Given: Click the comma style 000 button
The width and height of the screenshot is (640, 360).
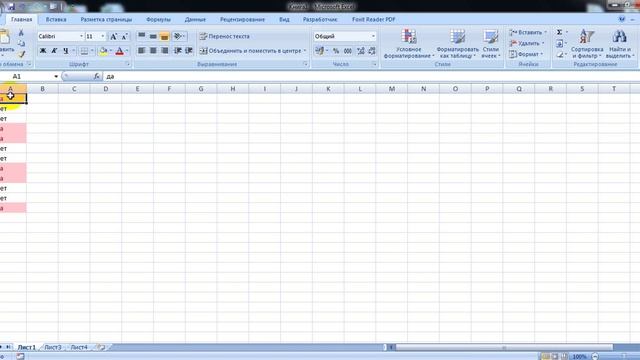Looking at the screenshot, I should [x=348, y=51].
